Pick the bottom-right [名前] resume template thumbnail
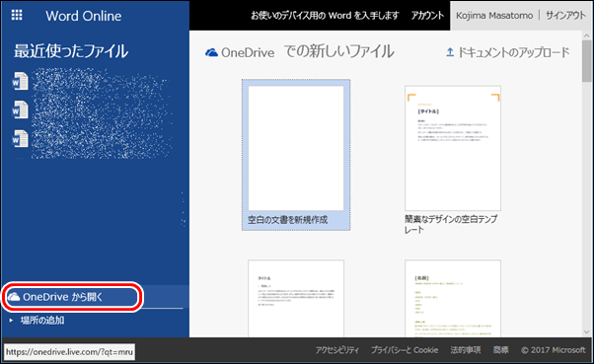The image size is (594, 364). [x=453, y=299]
